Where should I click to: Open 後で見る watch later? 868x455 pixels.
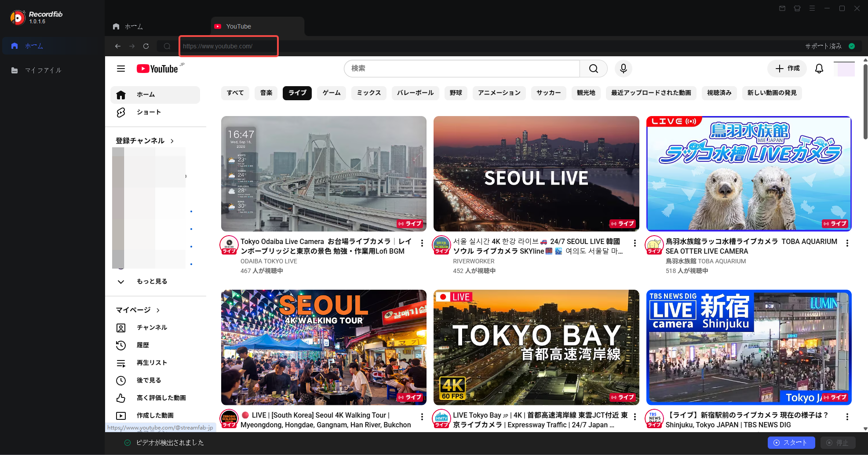(x=155, y=380)
